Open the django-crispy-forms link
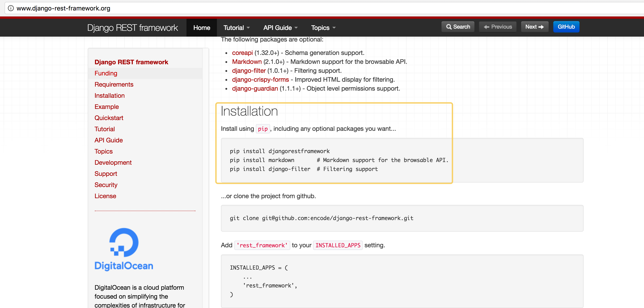The width and height of the screenshot is (644, 308). click(260, 80)
